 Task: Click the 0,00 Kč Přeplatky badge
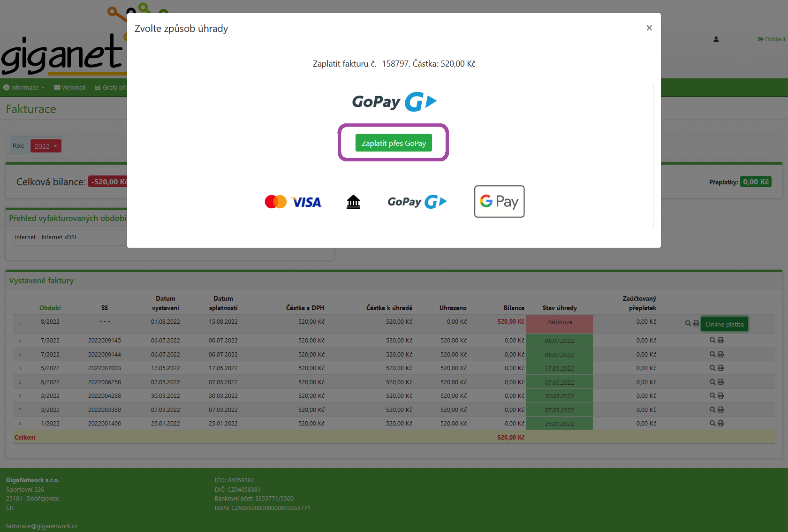click(x=756, y=182)
